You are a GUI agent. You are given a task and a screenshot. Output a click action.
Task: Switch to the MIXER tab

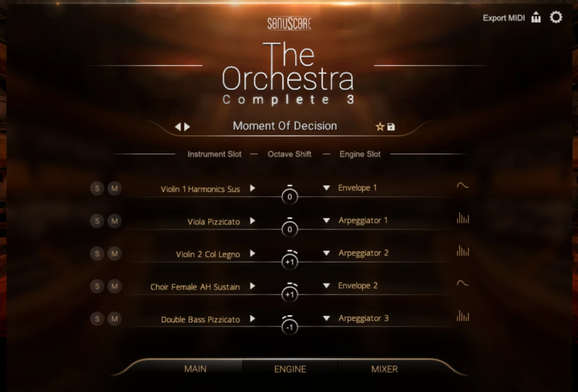[385, 369]
